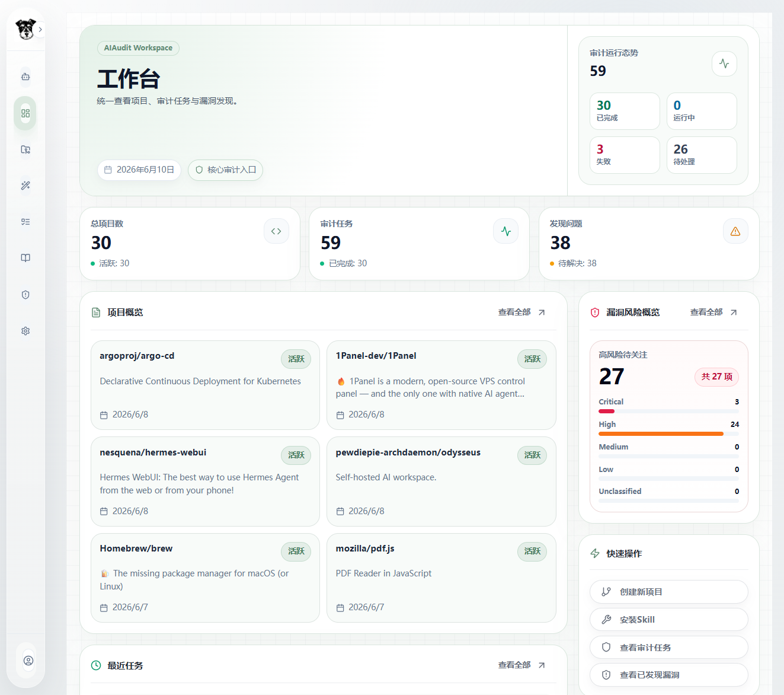This screenshot has height=695, width=784.
Task: Click the 最近任务 clock icon
Action: (96, 665)
